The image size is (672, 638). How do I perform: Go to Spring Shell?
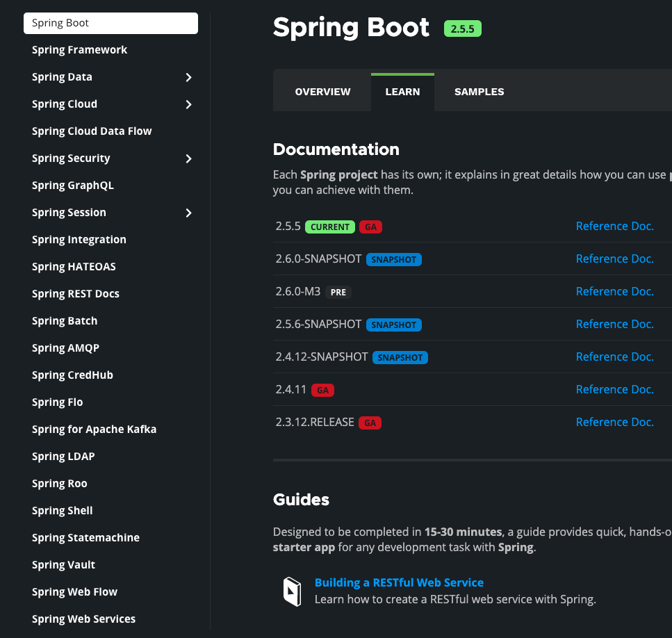click(62, 511)
